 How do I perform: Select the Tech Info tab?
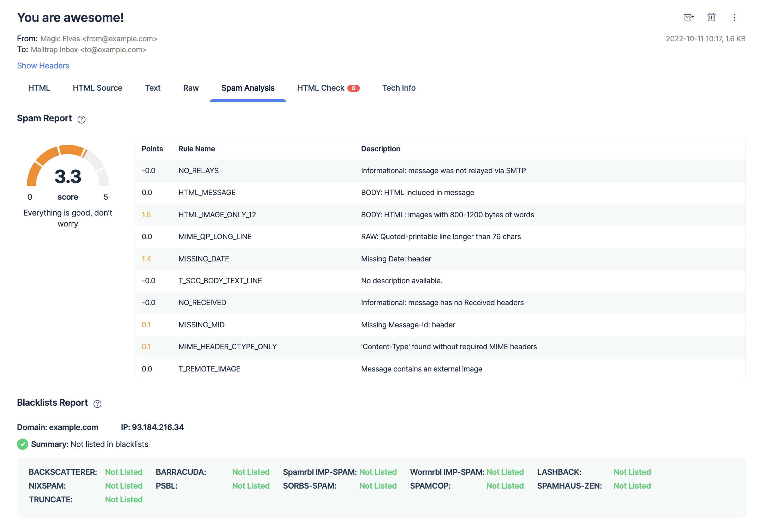click(x=399, y=87)
